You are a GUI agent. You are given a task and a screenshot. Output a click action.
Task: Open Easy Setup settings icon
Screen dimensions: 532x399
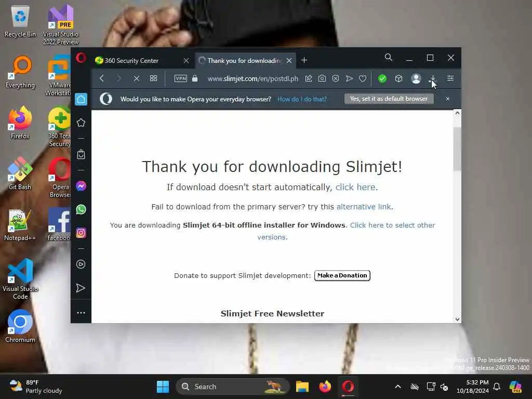click(x=450, y=78)
